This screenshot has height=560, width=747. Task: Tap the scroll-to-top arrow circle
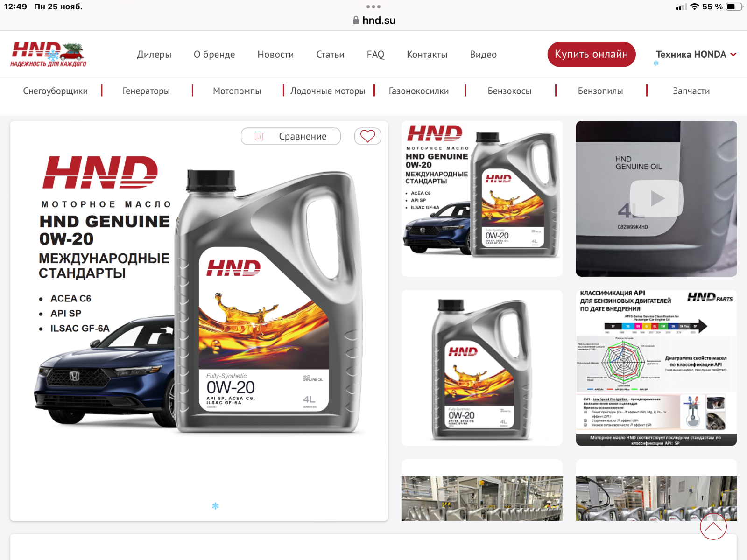tap(713, 526)
